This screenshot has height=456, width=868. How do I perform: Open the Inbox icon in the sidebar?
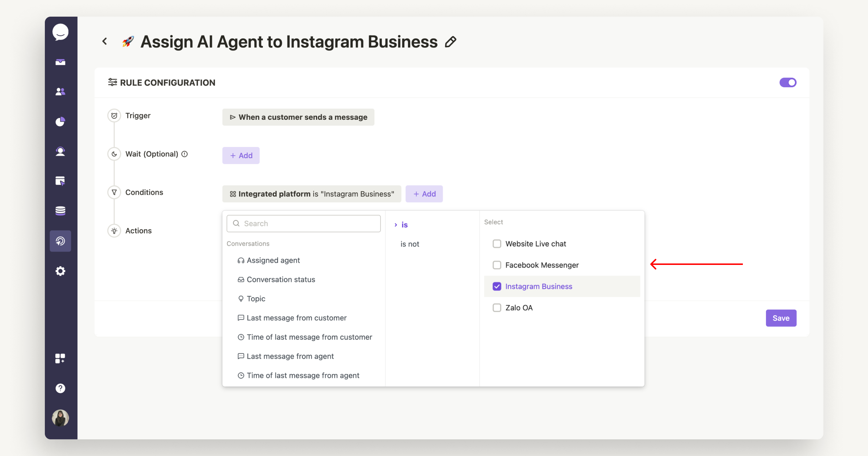tap(60, 62)
